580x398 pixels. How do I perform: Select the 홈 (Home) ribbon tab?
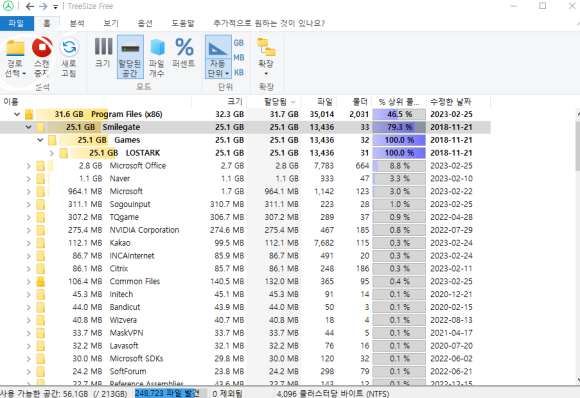pos(47,23)
